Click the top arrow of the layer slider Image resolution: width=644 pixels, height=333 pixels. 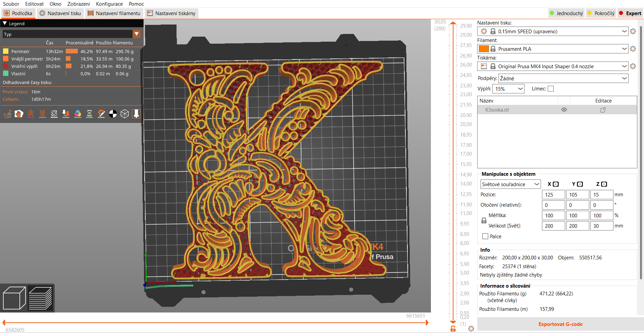453,23
